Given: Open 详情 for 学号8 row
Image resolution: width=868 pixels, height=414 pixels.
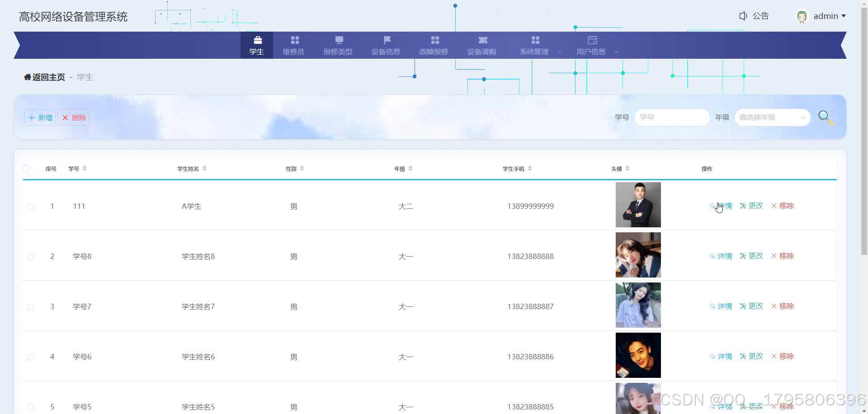Looking at the screenshot, I should (721, 256).
